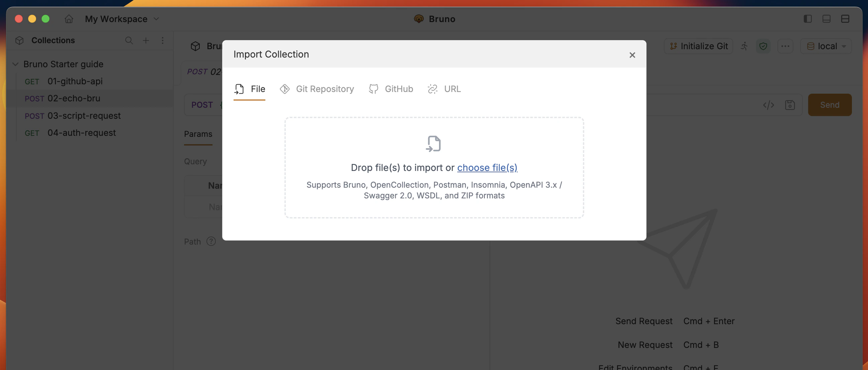The height and width of the screenshot is (370, 868).
Task: Toggle the left sidebar visibility
Action: click(807, 19)
